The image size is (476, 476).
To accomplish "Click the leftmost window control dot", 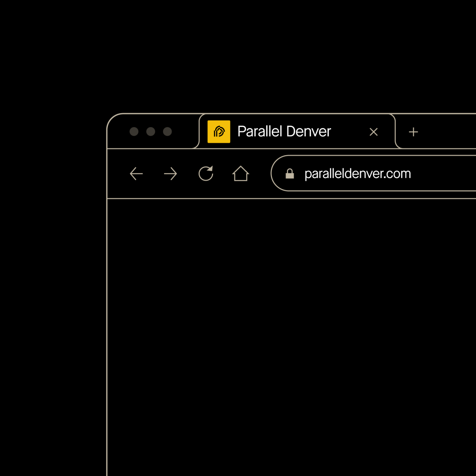I will pos(134,132).
